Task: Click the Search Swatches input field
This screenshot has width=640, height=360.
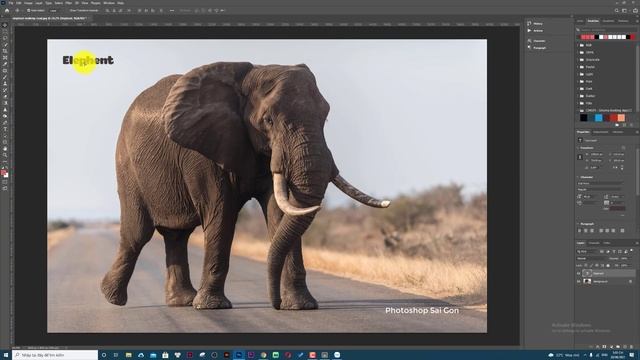Action: (606, 30)
